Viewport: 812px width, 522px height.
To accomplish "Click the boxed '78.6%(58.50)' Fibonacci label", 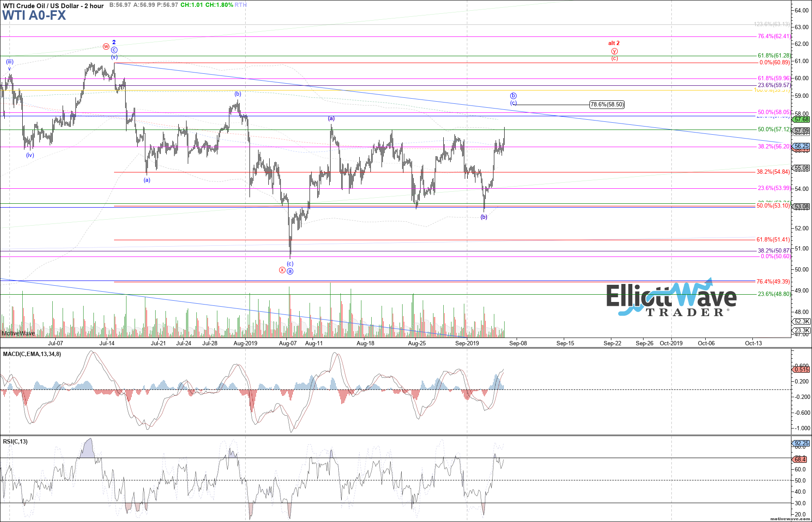I will [607, 104].
